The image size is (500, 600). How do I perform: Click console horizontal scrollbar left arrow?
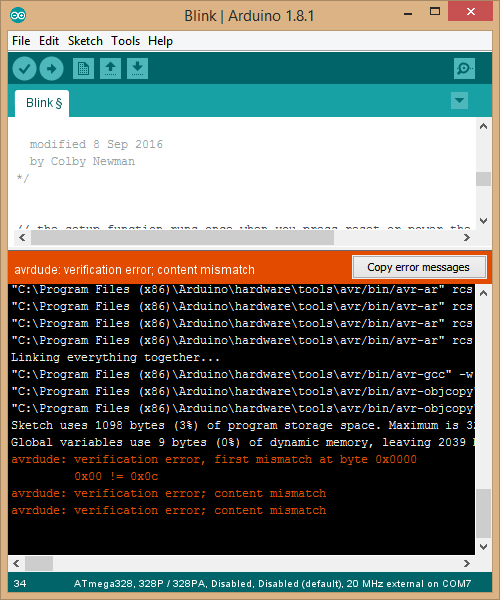click(16, 563)
